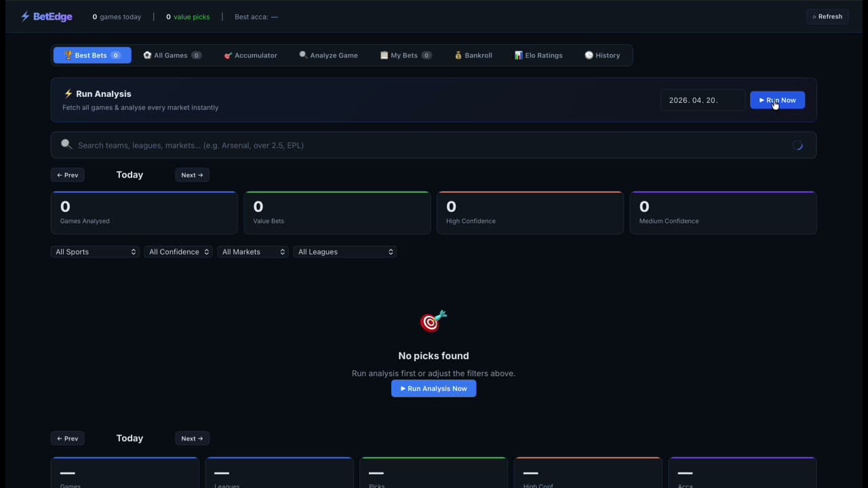Viewport: 868px width, 488px height.
Task: Click the Run Now button
Action: 777,100
